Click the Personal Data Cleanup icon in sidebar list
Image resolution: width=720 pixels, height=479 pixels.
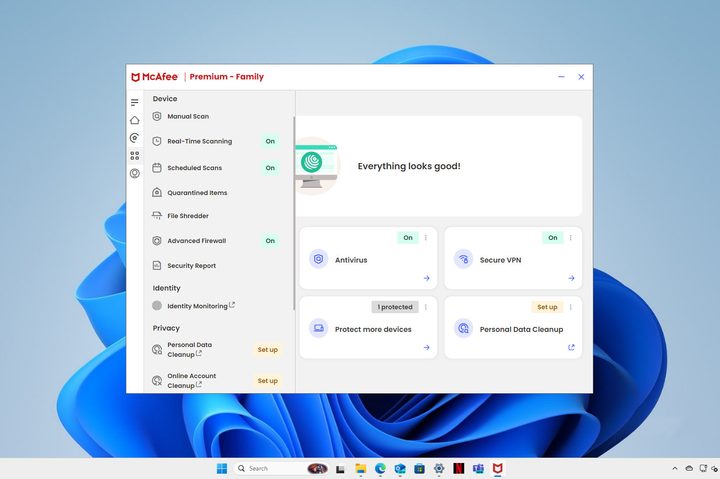click(x=157, y=349)
